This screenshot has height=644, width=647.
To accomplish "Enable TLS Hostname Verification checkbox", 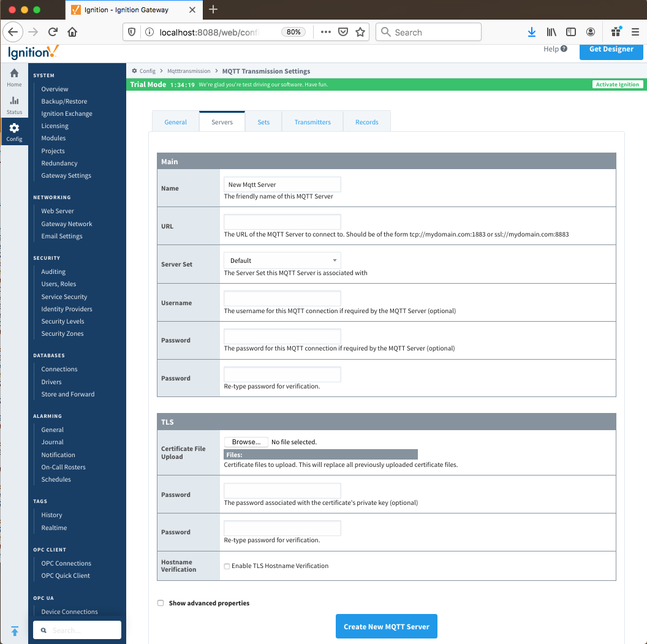I will tap(227, 566).
